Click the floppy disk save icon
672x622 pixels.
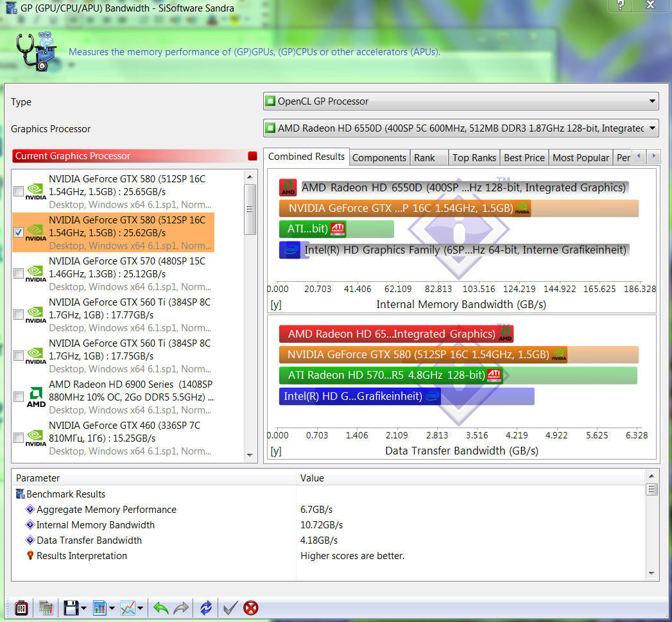71,608
